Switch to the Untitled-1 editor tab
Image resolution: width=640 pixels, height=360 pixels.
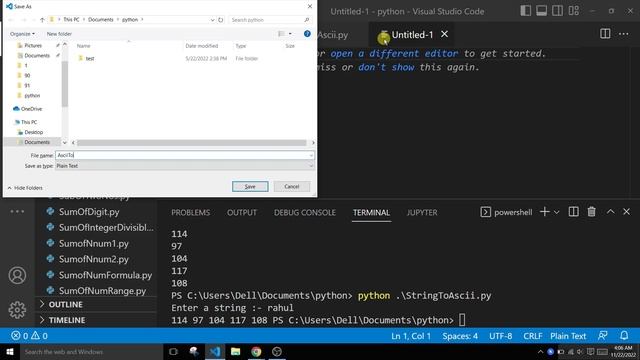click(x=412, y=35)
